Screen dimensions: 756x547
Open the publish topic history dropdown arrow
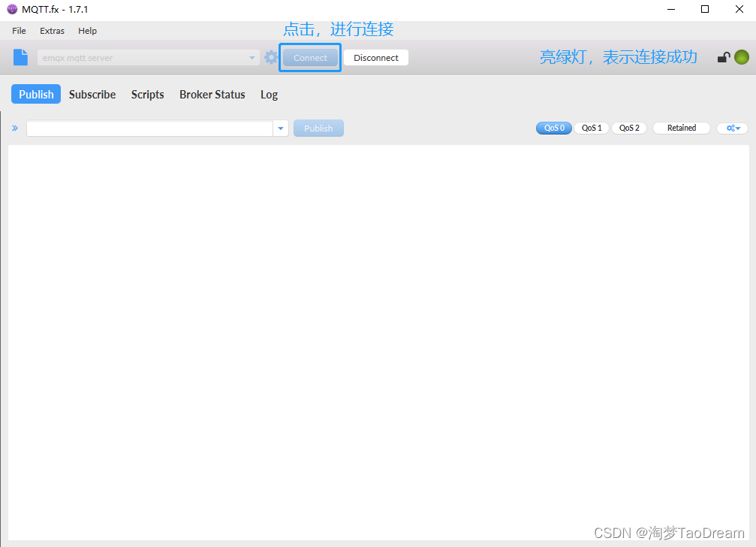[281, 128]
